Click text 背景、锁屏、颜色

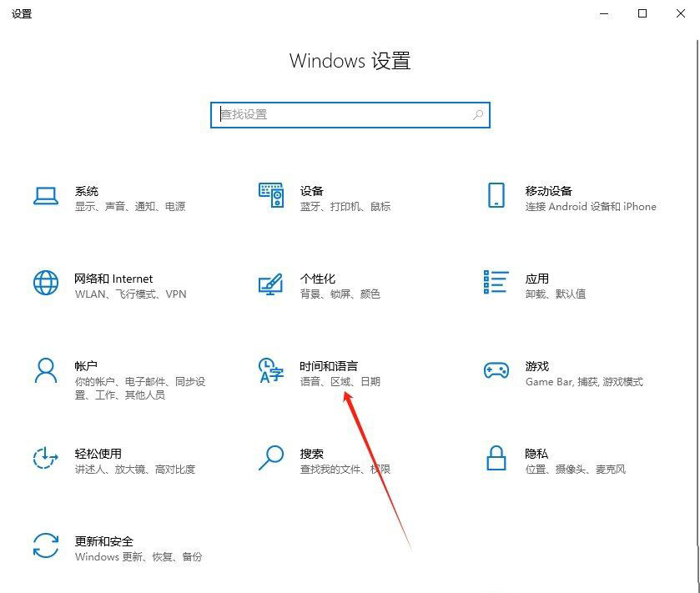[340, 294]
